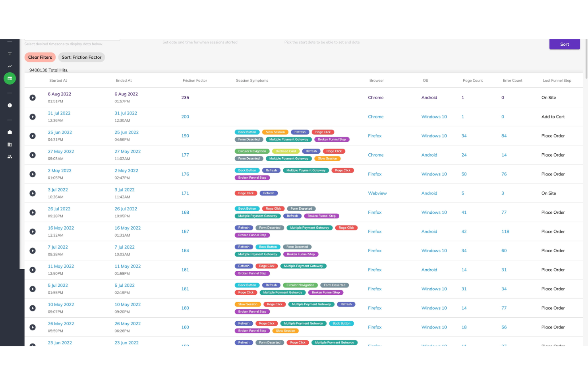Open the company building sidebar icon
Screen dimensions: 588x392
[10, 145]
